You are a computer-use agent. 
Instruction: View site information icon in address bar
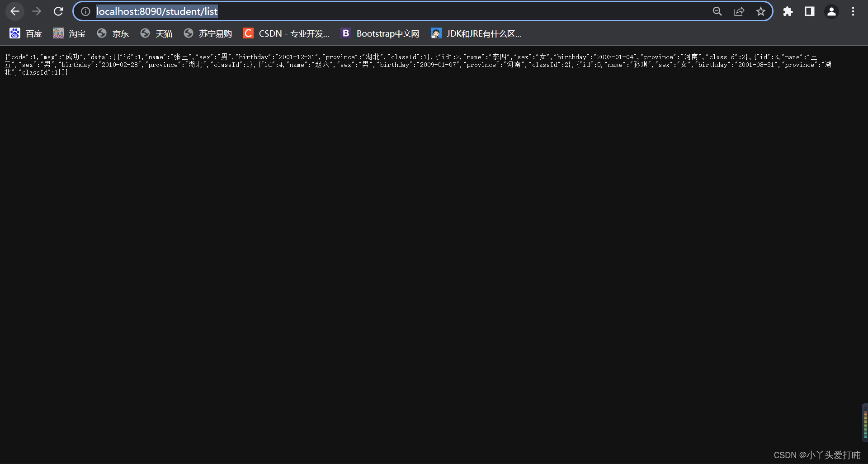pyautogui.click(x=85, y=11)
